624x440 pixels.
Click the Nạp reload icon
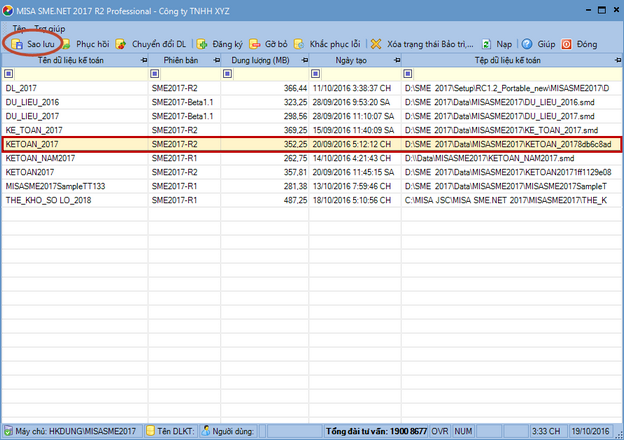[x=486, y=44]
